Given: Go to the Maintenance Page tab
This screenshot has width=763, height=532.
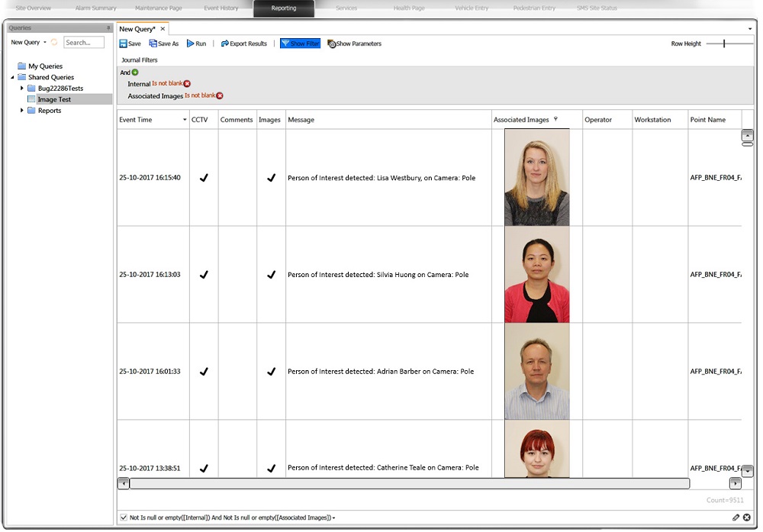Looking at the screenshot, I should point(159,8).
